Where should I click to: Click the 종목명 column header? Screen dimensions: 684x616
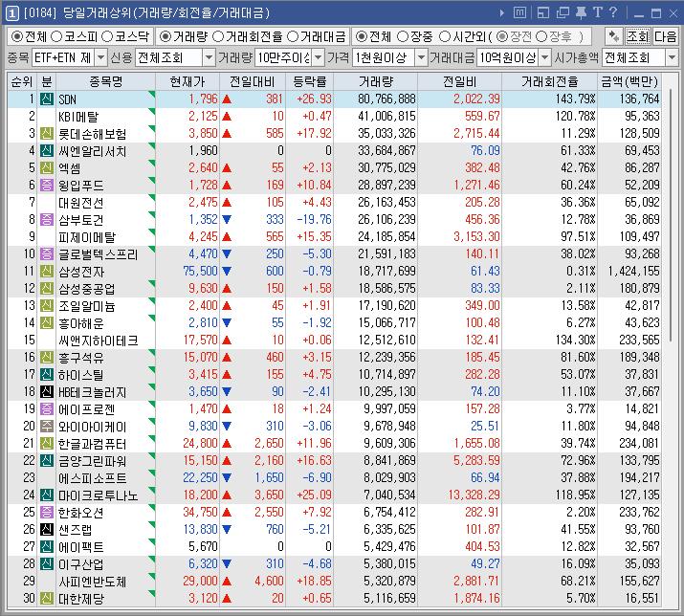(x=106, y=81)
